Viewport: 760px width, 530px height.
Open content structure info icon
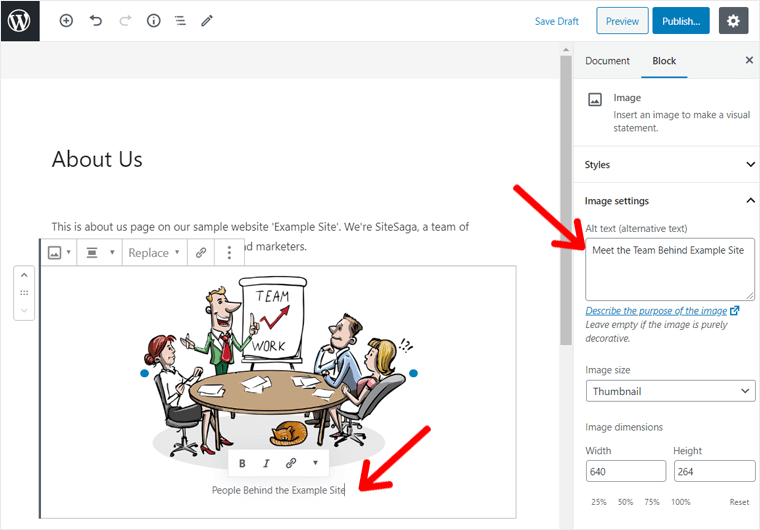pyautogui.click(x=153, y=20)
